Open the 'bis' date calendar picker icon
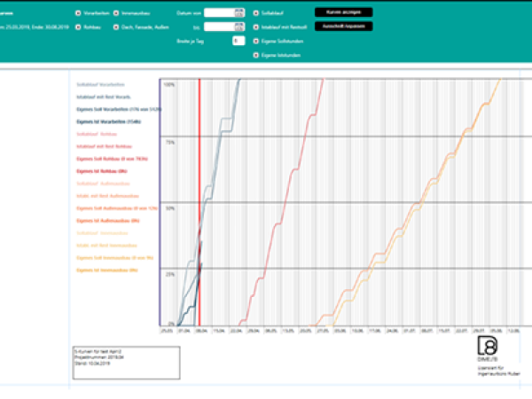 point(239,27)
